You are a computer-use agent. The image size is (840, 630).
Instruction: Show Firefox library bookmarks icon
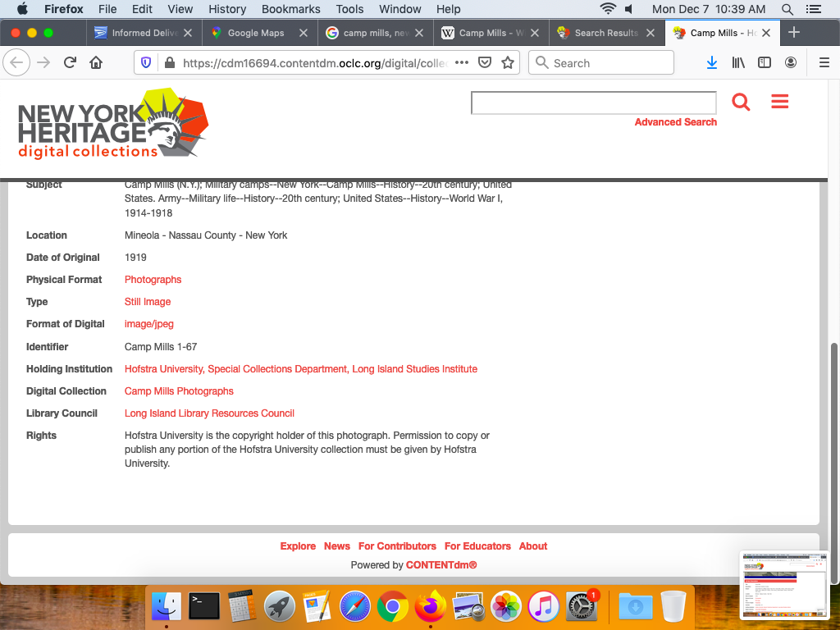pos(738,63)
